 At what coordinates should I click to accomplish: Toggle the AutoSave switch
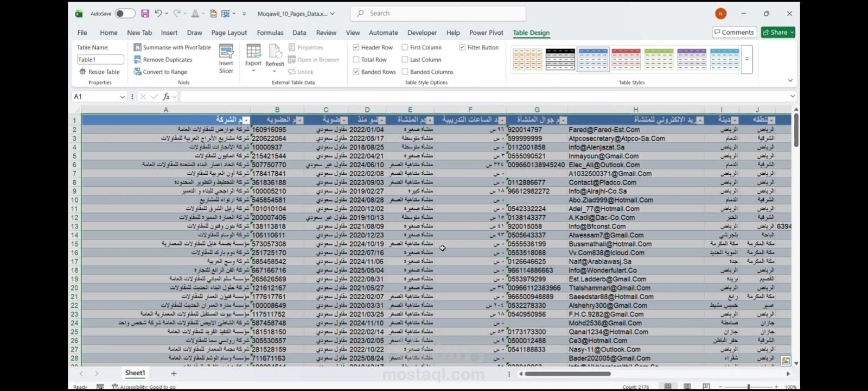125,14
